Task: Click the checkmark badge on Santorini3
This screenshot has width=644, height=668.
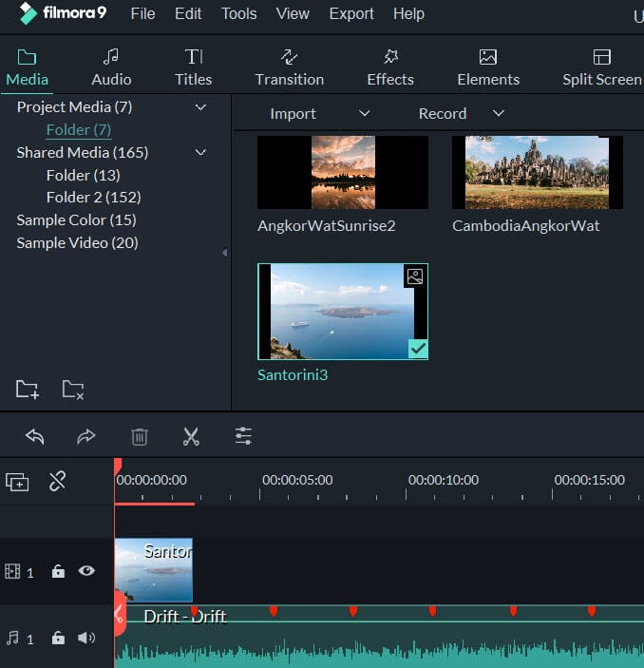Action: click(418, 349)
